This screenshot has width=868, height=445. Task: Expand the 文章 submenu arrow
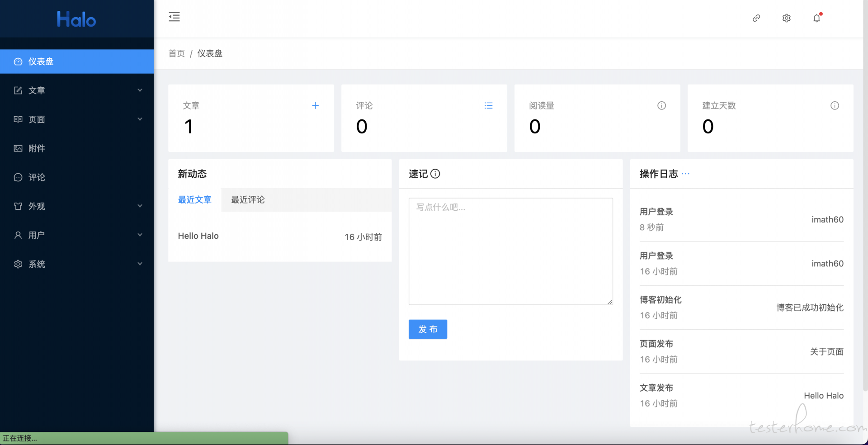click(140, 90)
